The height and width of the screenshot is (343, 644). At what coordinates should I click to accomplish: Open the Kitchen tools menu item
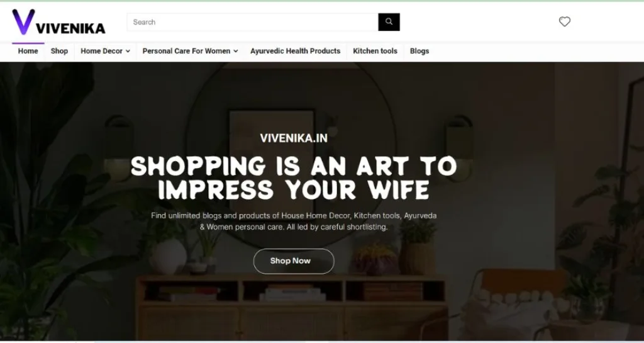[375, 51]
